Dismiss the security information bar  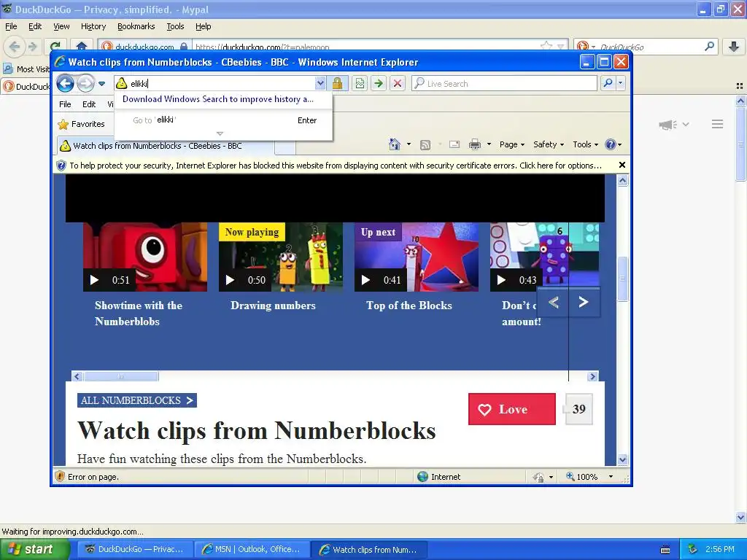[622, 165]
